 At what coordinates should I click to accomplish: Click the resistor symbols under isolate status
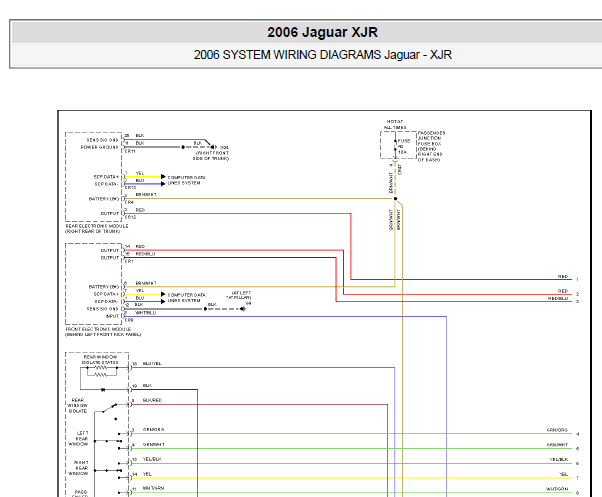(101, 371)
